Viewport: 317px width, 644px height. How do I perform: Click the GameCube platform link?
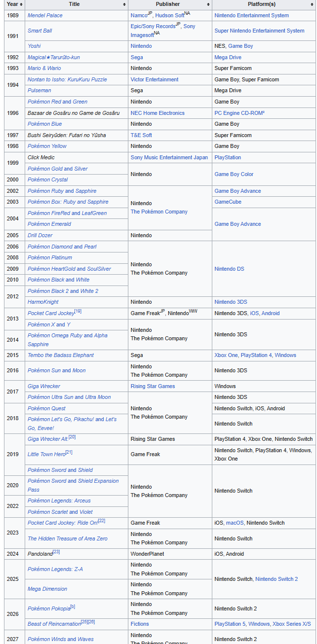pos(228,202)
